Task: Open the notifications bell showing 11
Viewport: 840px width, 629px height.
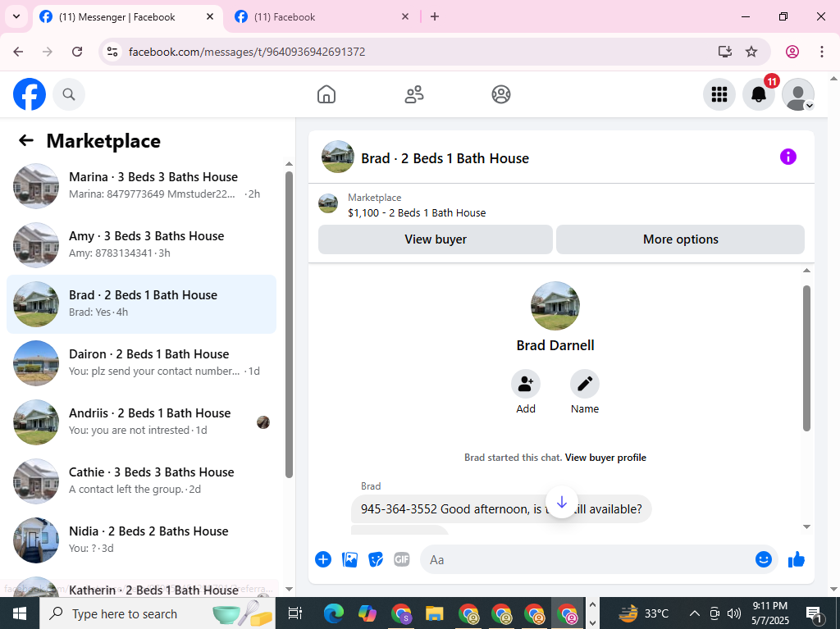Action: (759, 95)
